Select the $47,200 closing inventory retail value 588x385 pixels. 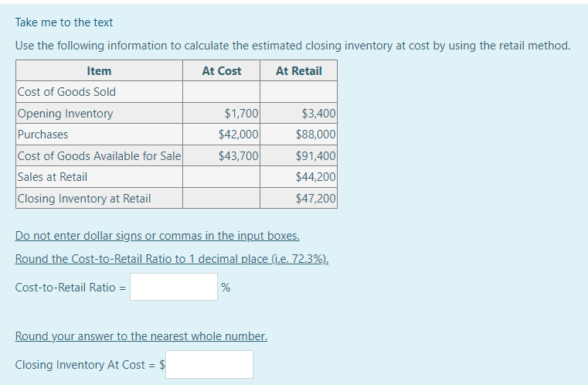point(315,198)
